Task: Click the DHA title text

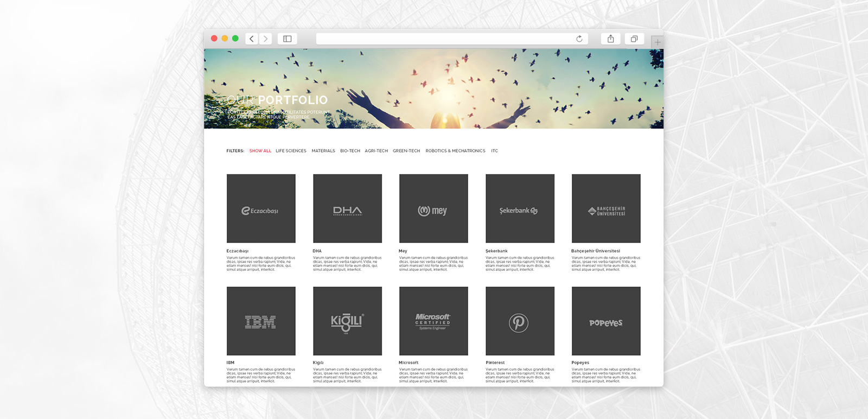Action: pyautogui.click(x=317, y=251)
